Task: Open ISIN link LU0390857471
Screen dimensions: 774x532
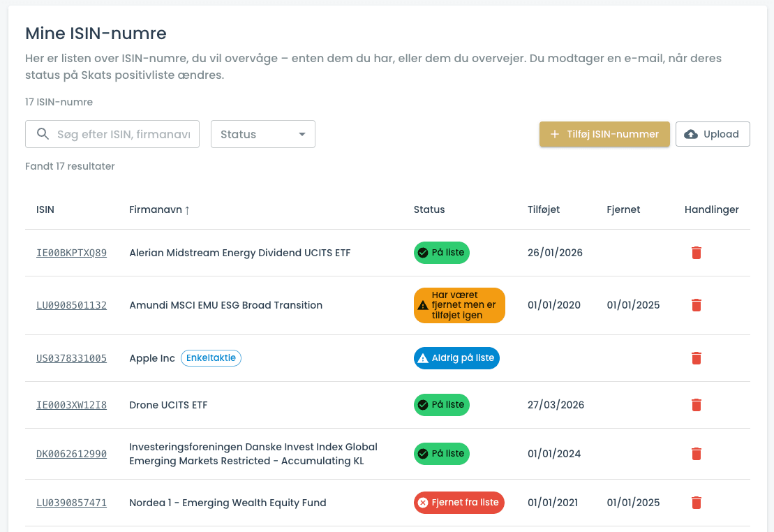Action: tap(72, 503)
